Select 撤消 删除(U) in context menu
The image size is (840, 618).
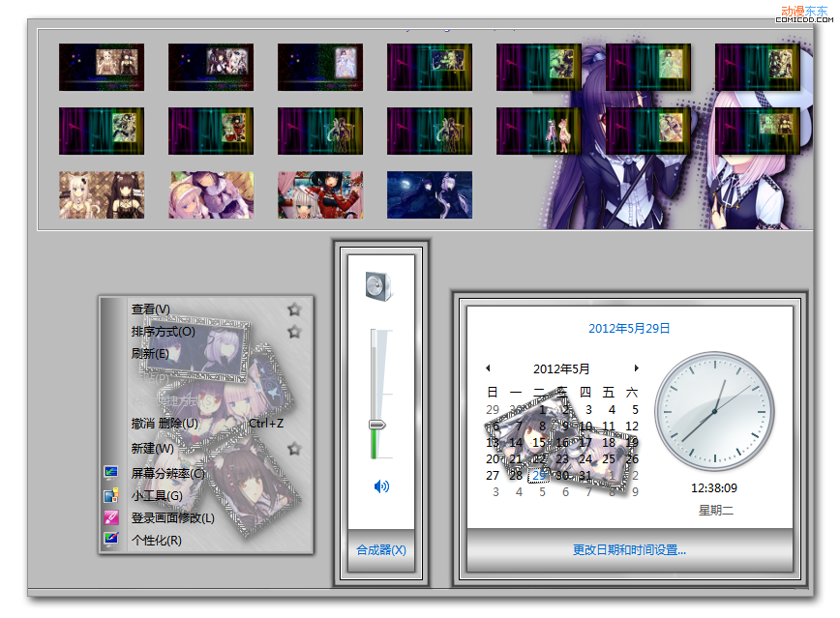[x=165, y=424]
